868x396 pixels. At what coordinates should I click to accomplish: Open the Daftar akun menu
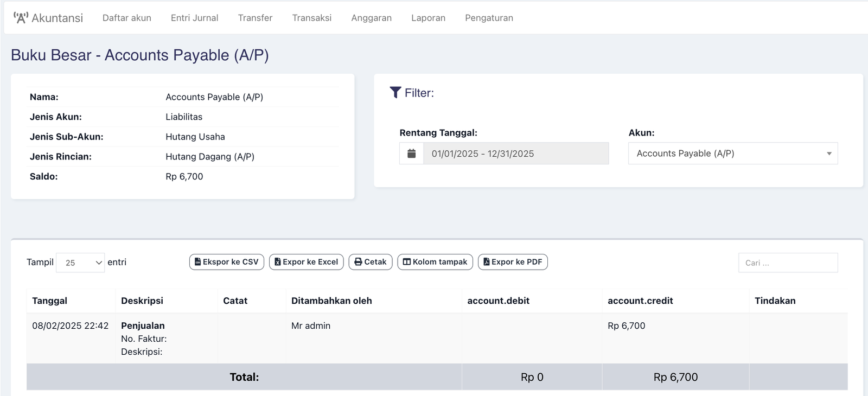pyautogui.click(x=127, y=18)
